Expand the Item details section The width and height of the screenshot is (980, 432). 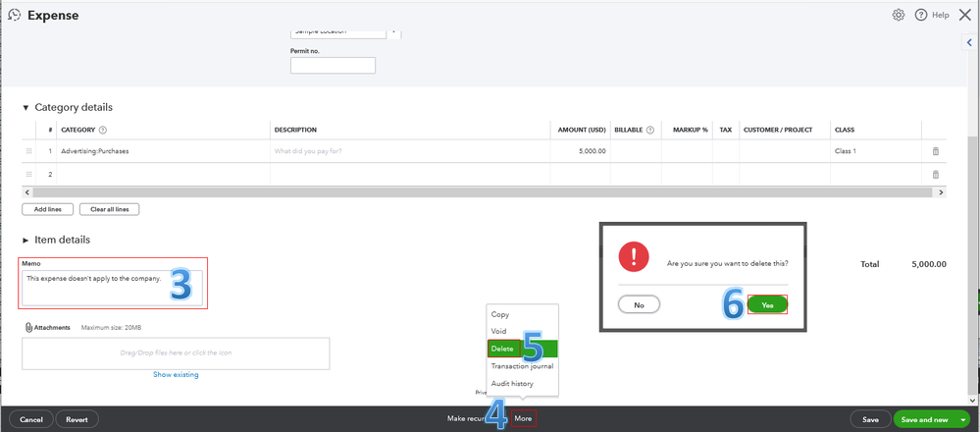click(x=26, y=241)
